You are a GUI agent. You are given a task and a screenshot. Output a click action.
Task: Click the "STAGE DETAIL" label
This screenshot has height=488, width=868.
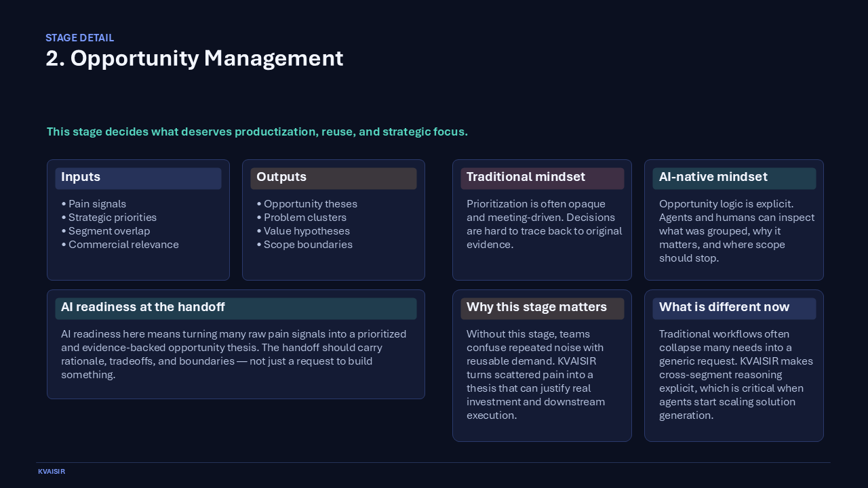pos(79,38)
